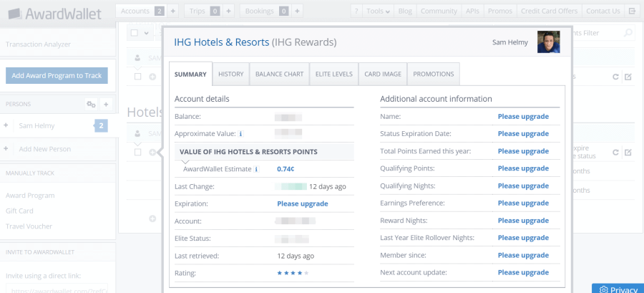Manually track an Award Program
Screen dimensions: 644x293
click(30, 196)
